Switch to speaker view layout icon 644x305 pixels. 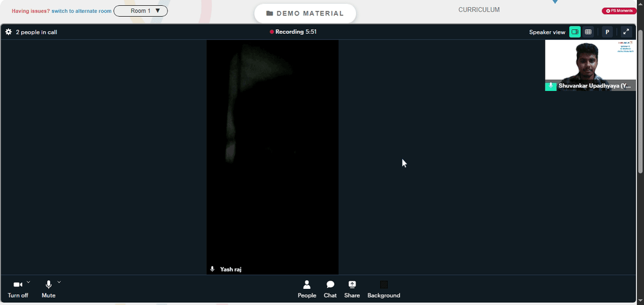[x=574, y=32]
